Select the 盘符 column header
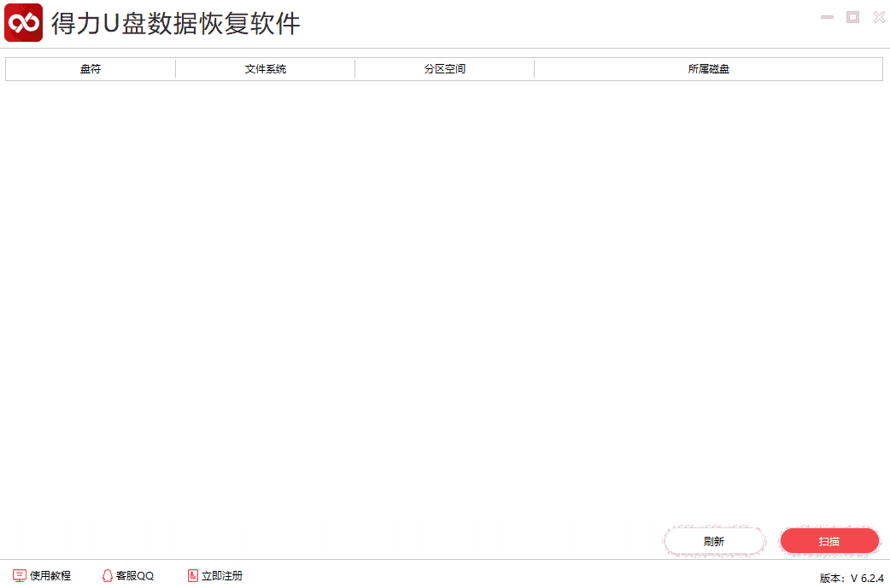This screenshot has height=588, width=890. 90,68
